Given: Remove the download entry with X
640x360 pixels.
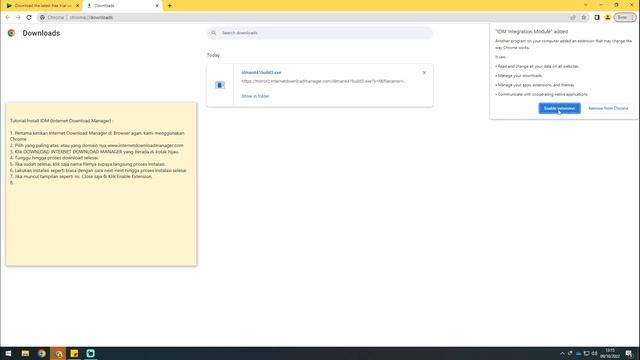Looking at the screenshot, I should (424, 73).
